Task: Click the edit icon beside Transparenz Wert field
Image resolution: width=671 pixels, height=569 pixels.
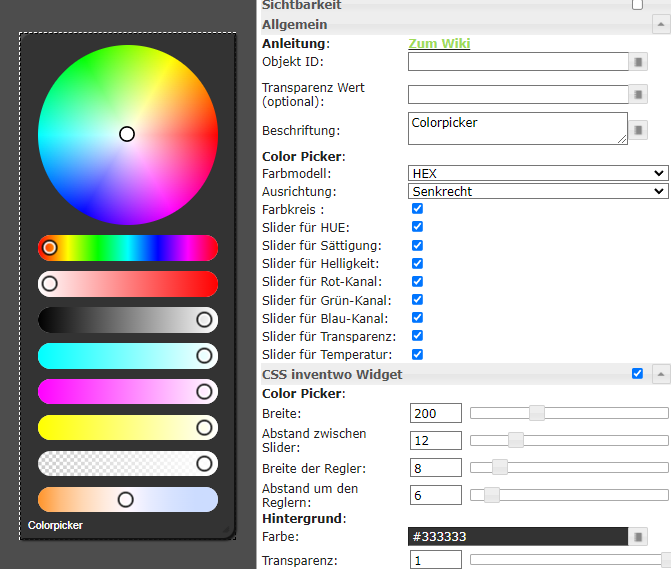Action: pos(638,95)
